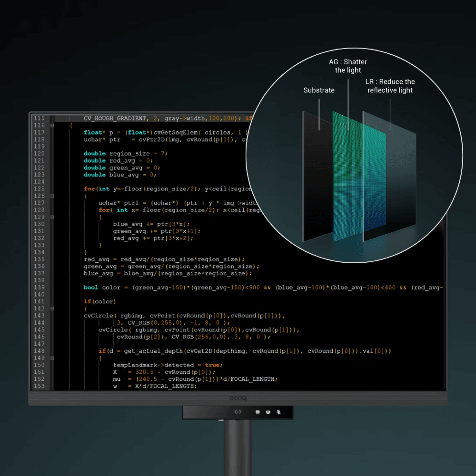
Task: Click 'blue_avg += ptr[3*x];' line
Action: (151, 224)
